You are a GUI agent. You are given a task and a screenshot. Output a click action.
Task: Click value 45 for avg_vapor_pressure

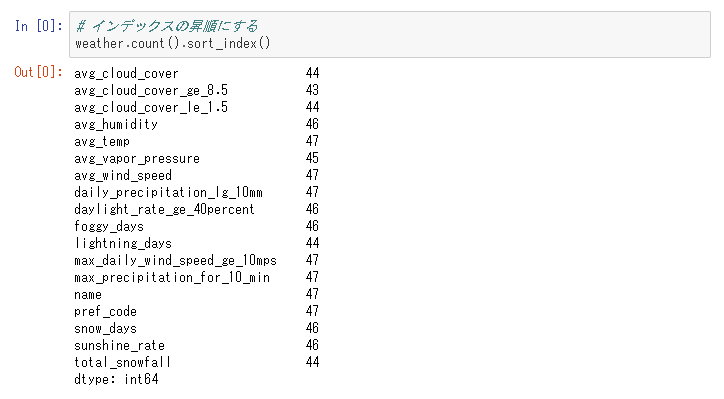pyautogui.click(x=312, y=158)
